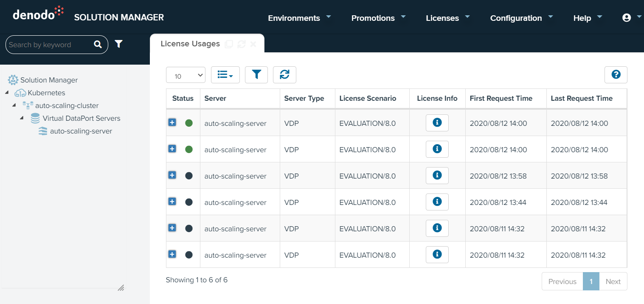Click the Kubernetes cloud icon
The height and width of the screenshot is (304, 644).
(x=20, y=93)
